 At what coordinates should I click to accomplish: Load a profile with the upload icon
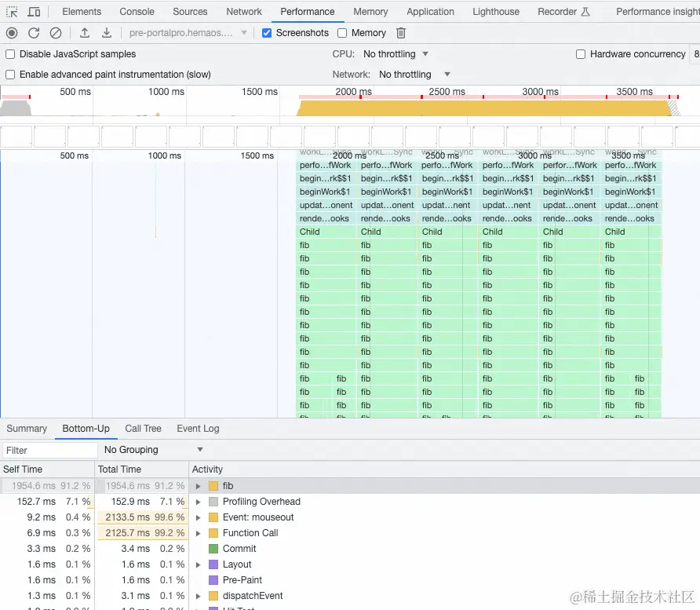tap(85, 33)
